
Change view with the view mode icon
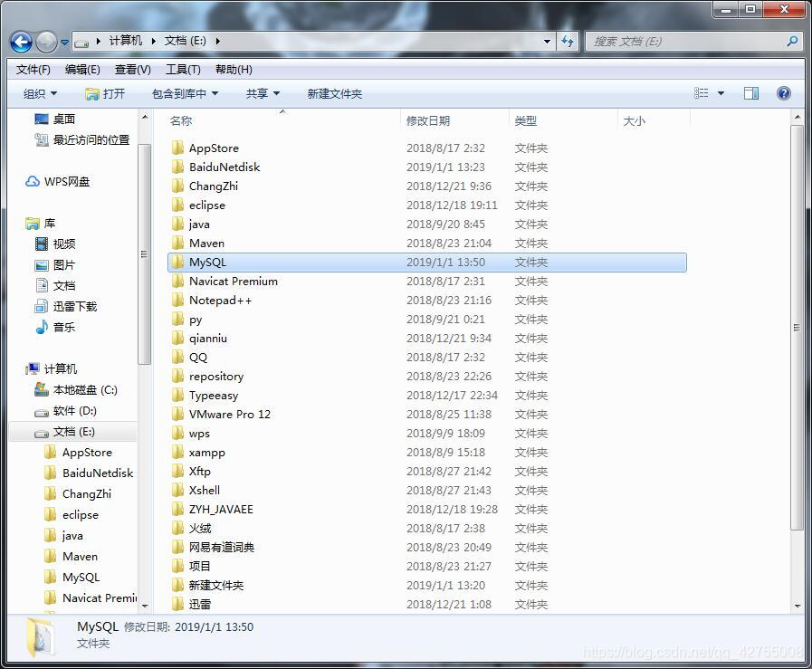pyautogui.click(x=702, y=93)
